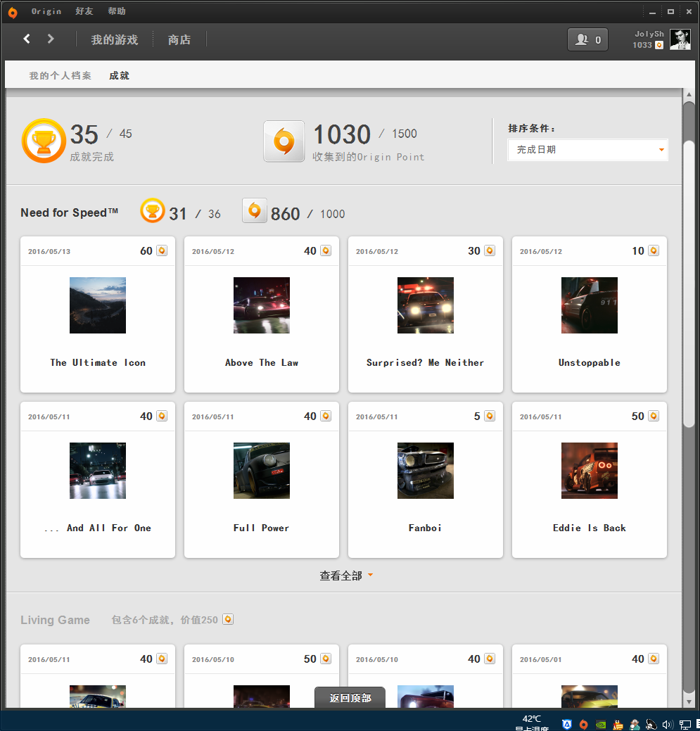700x731 pixels.
Task: Click the scrollbar up arrow
Action: (689, 94)
